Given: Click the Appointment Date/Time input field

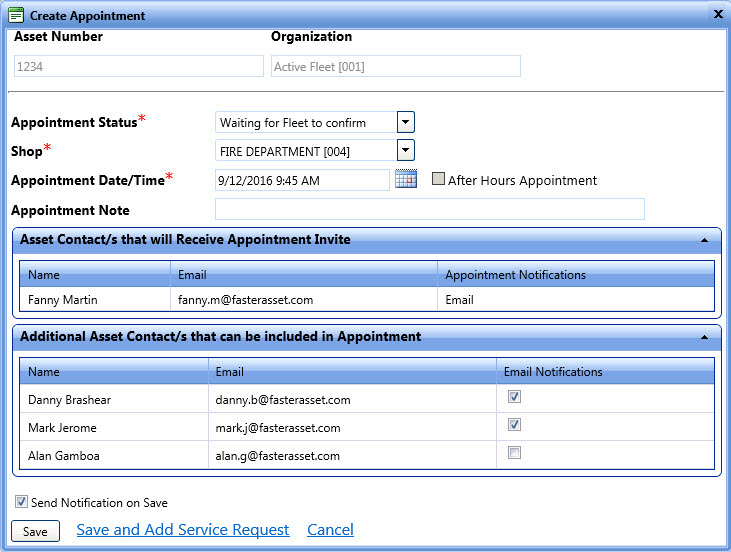Looking at the screenshot, I should (x=302, y=180).
